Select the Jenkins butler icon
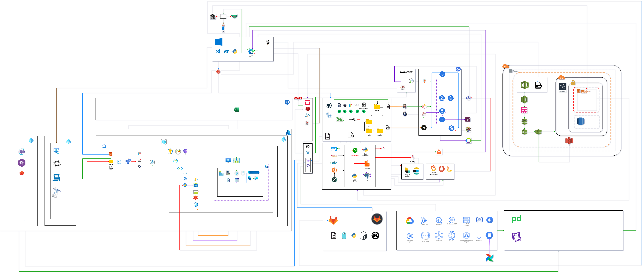 pyautogui.click(x=404, y=106)
